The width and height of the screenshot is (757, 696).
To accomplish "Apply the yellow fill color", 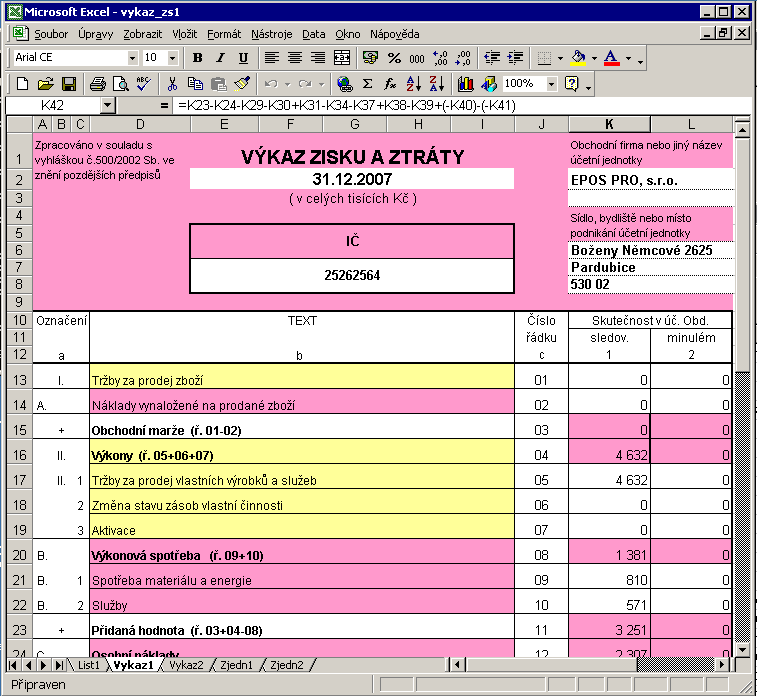I will pyautogui.click(x=578, y=58).
